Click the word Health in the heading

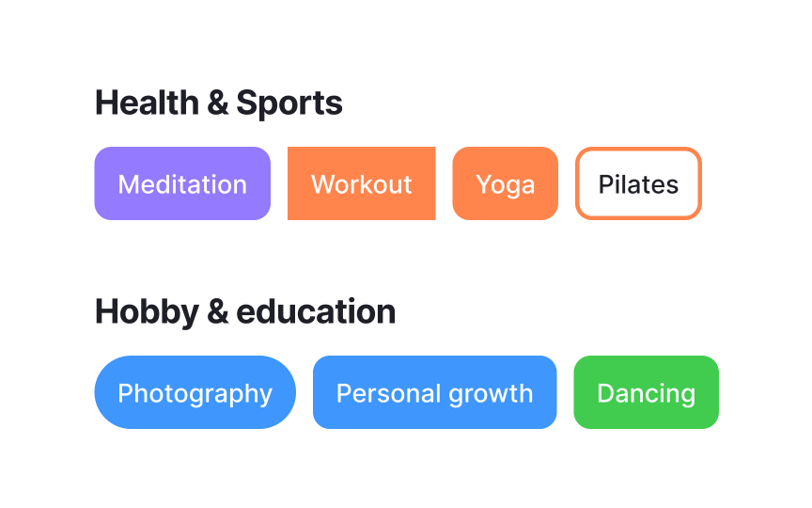(147, 103)
